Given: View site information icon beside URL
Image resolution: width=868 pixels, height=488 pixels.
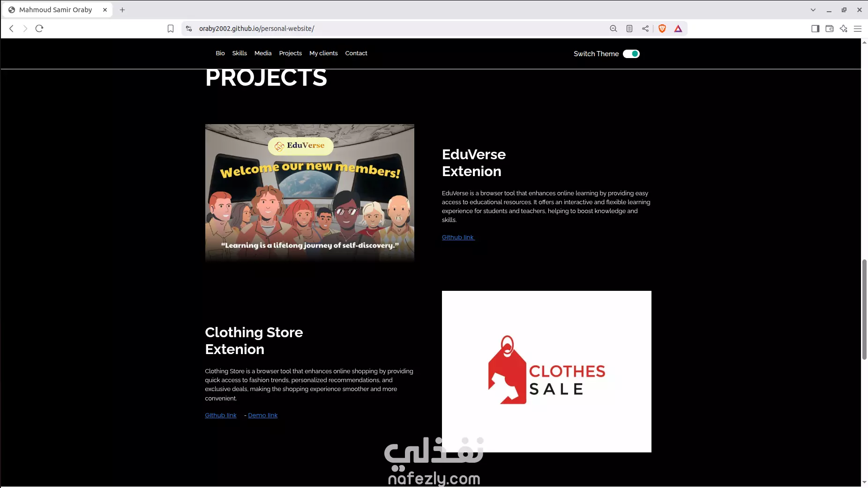Looking at the screenshot, I should coord(189,29).
